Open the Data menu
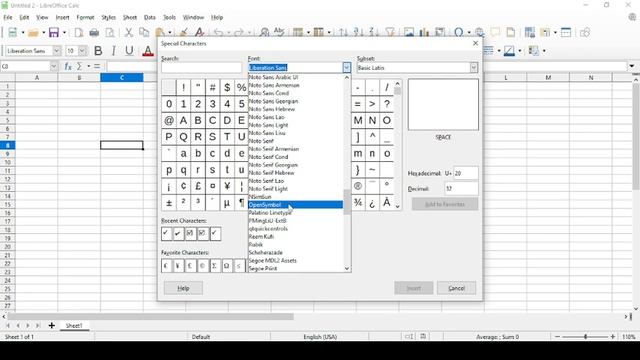 point(150,18)
